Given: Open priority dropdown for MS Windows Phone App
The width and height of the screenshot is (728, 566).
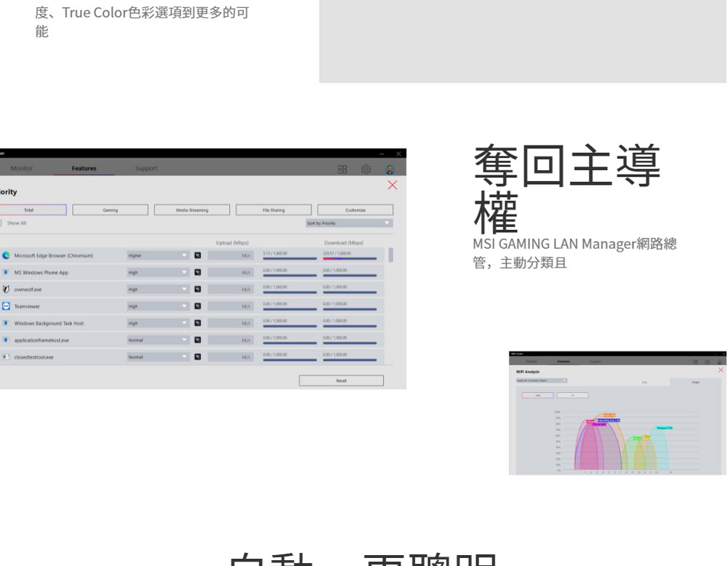Looking at the screenshot, I should click(158, 272).
